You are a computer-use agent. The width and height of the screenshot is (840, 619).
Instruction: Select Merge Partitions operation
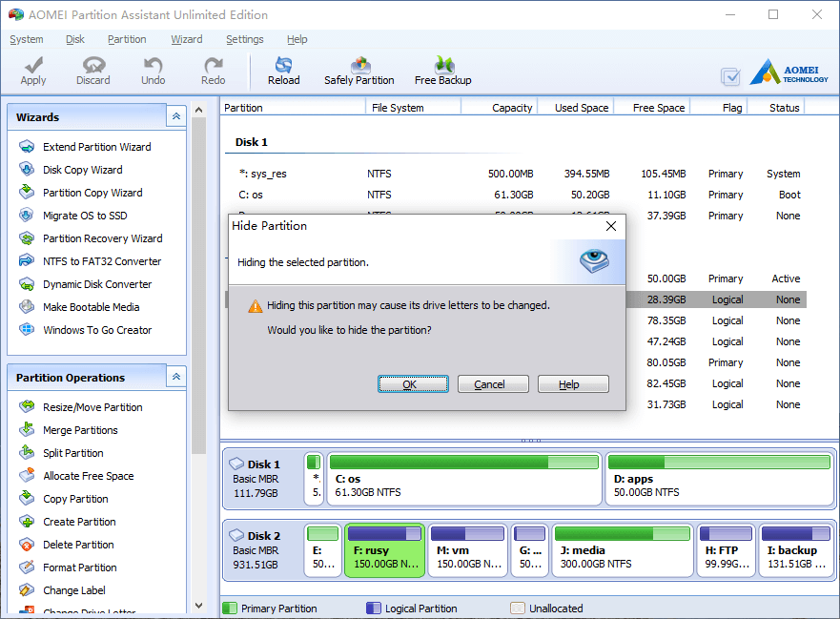pyautogui.click(x=80, y=430)
